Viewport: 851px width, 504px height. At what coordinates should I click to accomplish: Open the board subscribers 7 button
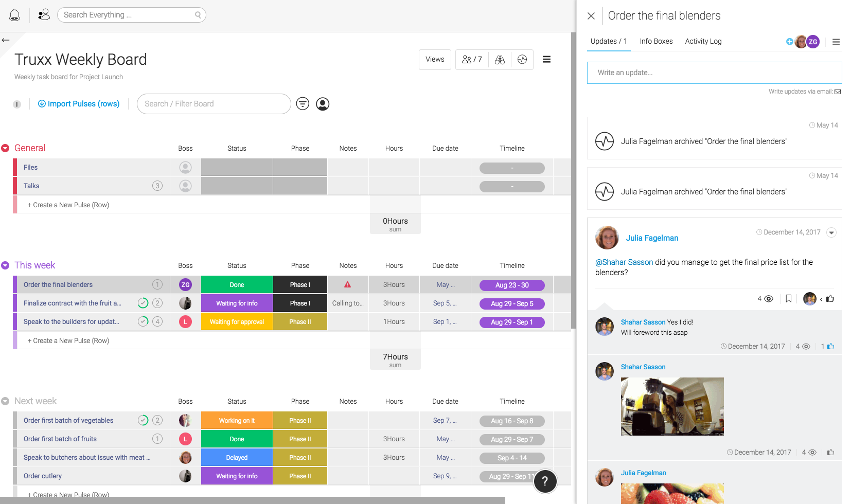click(x=472, y=60)
